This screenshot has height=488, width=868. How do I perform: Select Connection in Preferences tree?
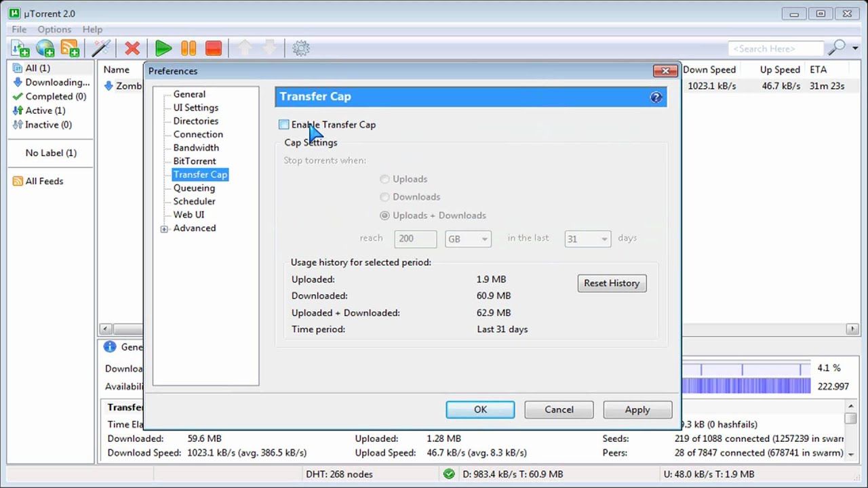coord(198,134)
